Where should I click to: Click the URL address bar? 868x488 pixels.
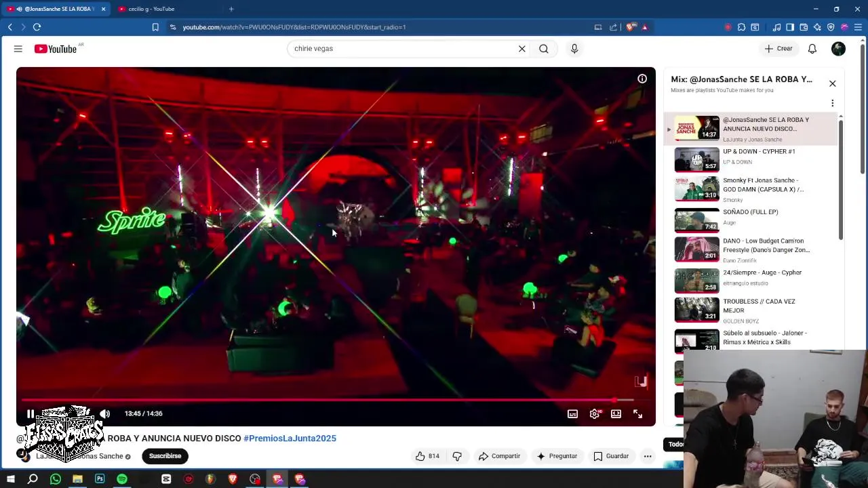tap(380, 27)
